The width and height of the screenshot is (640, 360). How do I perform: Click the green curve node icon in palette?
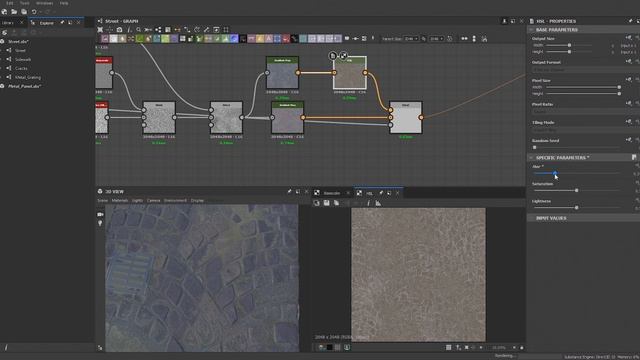[140, 39]
